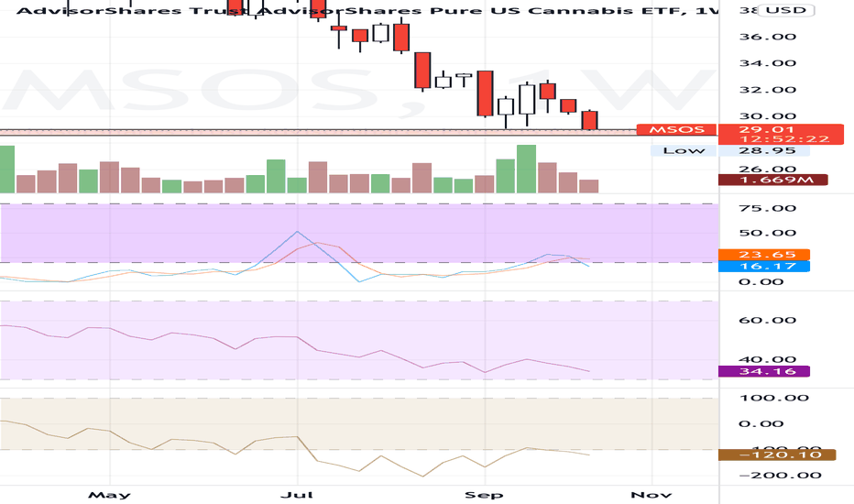Click the 12:52:22 countdown timer label

coord(784,139)
